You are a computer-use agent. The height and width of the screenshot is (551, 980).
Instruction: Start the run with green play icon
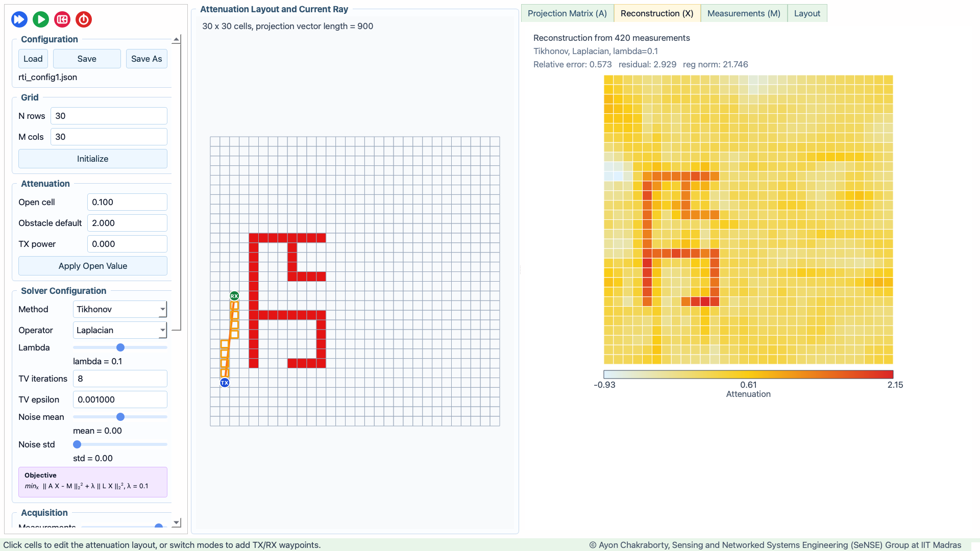point(41,19)
